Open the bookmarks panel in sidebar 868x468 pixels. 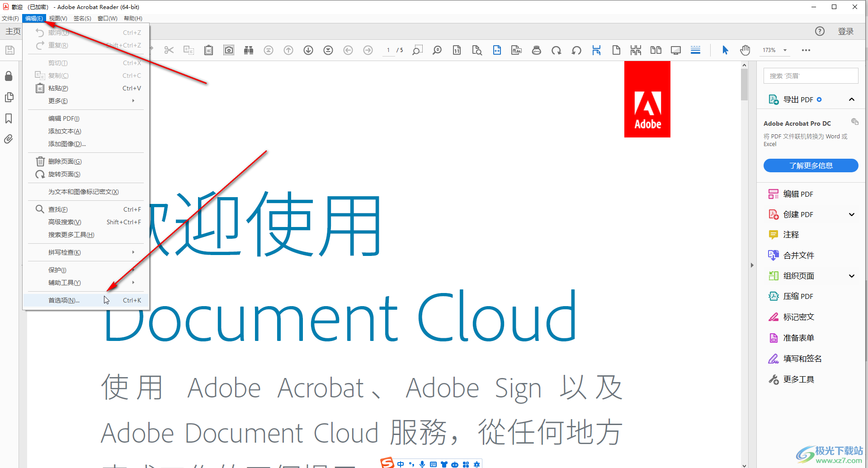tap(9, 118)
